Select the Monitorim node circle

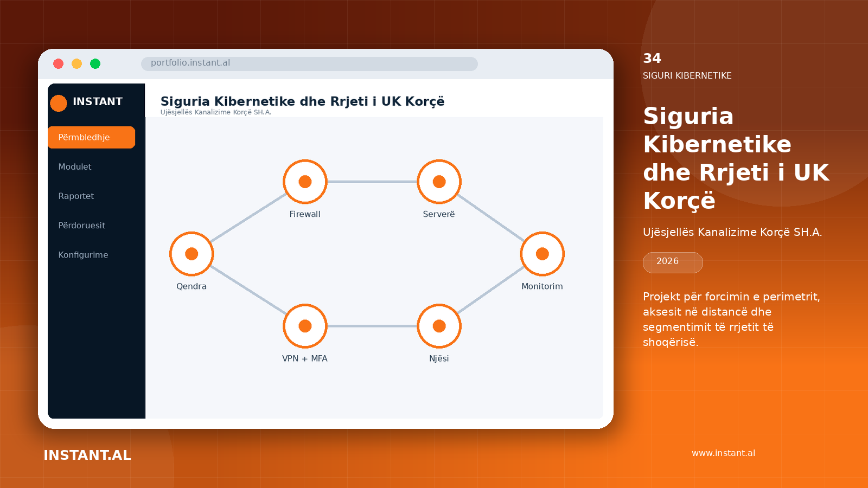[542, 254]
